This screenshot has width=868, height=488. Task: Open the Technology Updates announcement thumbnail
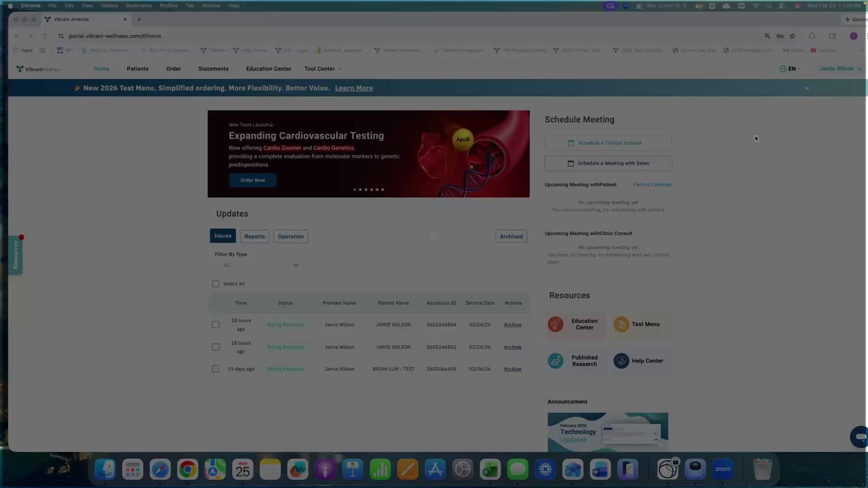(608, 432)
